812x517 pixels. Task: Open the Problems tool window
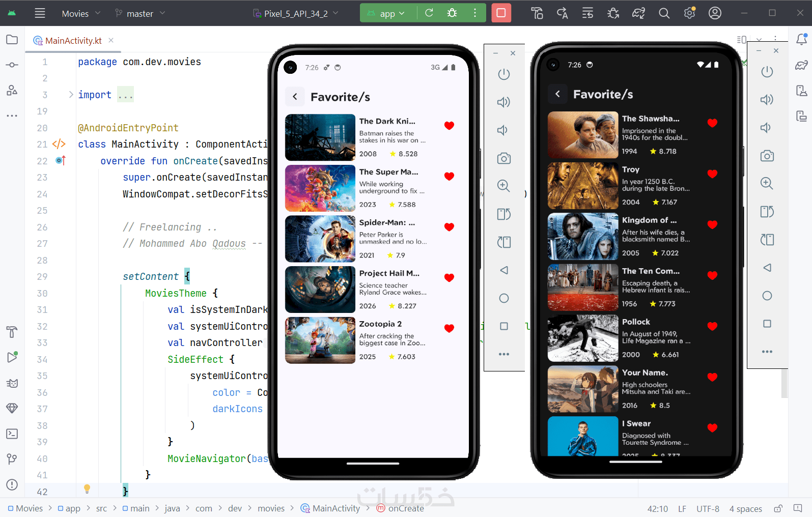click(x=12, y=484)
